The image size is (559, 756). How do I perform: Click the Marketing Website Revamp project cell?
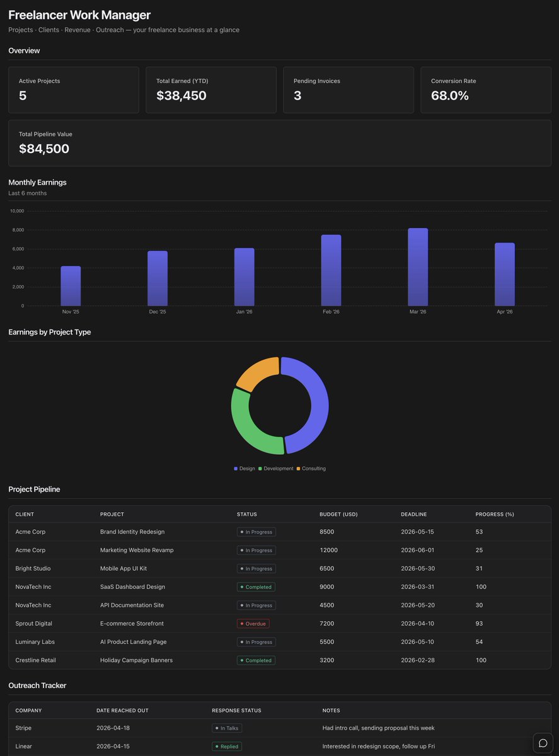tap(137, 550)
